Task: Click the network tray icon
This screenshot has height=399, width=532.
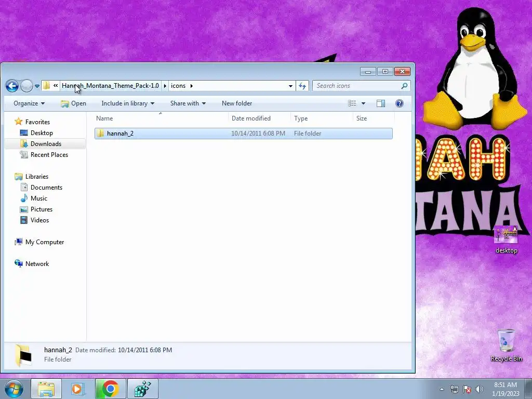Action: (454, 389)
